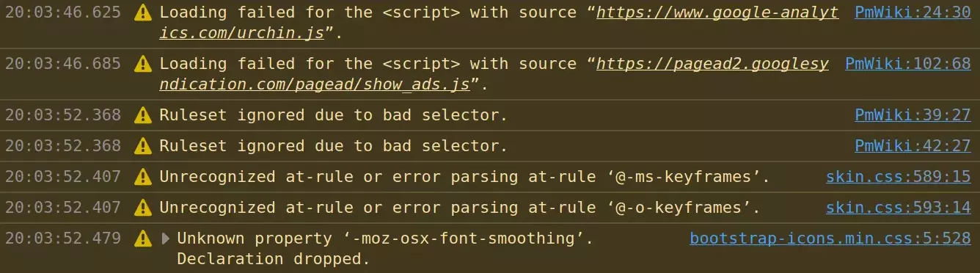This screenshot has height=273, width=980.
Task: Select the first 'Ruleset ignored due to bad selector' message
Action: coord(334,115)
